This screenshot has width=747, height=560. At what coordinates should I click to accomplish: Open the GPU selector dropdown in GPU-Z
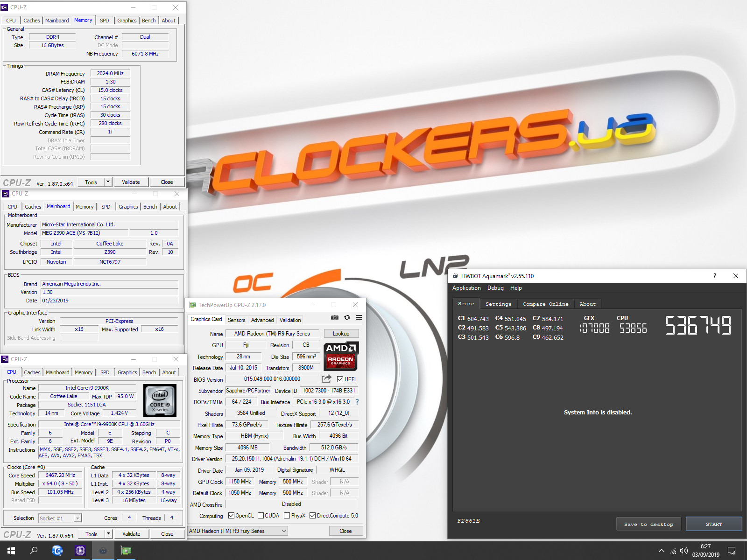(238, 531)
